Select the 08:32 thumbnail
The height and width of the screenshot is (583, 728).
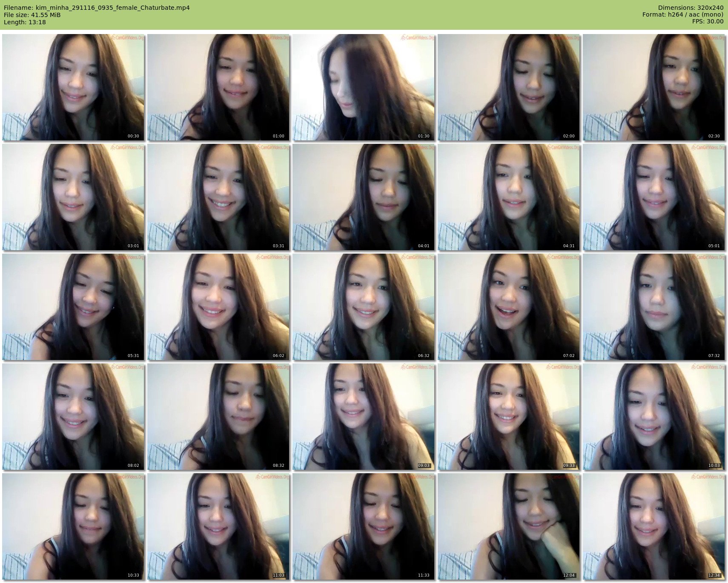(218, 417)
